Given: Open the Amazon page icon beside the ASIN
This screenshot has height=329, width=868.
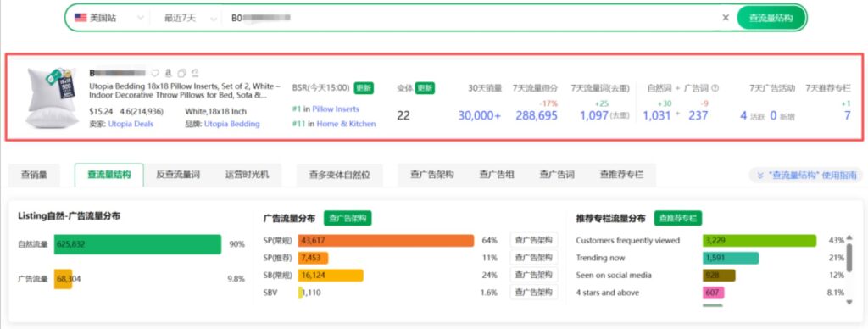Looking at the screenshot, I should pyautogui.click(x=168, y=73).
